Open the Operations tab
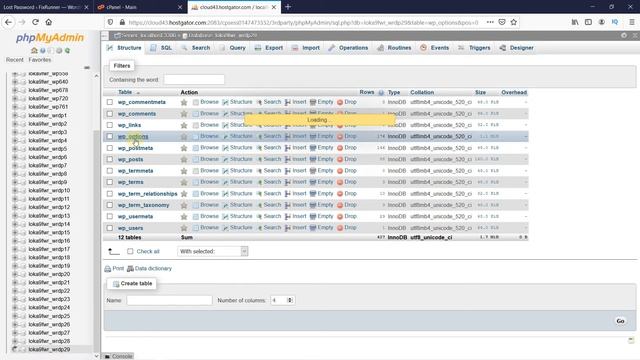The height and width of the screenshot is (360, 640). 348,48
